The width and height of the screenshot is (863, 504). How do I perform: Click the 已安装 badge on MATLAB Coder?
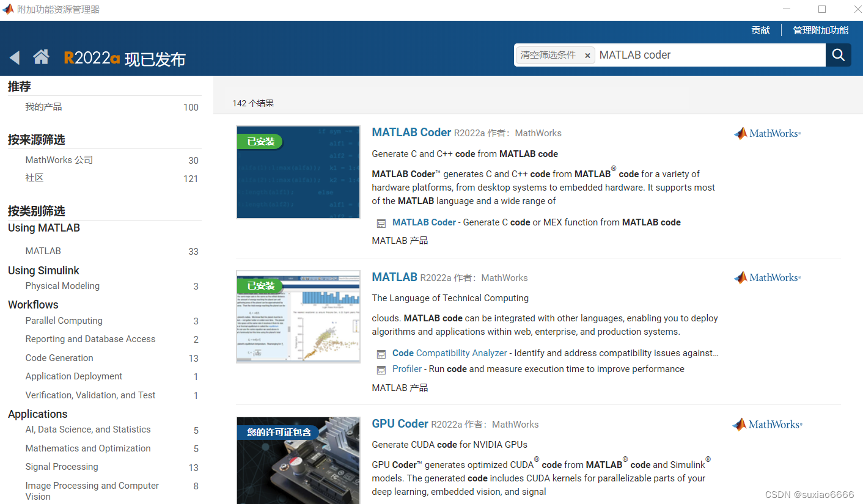(x=260, y=142)
